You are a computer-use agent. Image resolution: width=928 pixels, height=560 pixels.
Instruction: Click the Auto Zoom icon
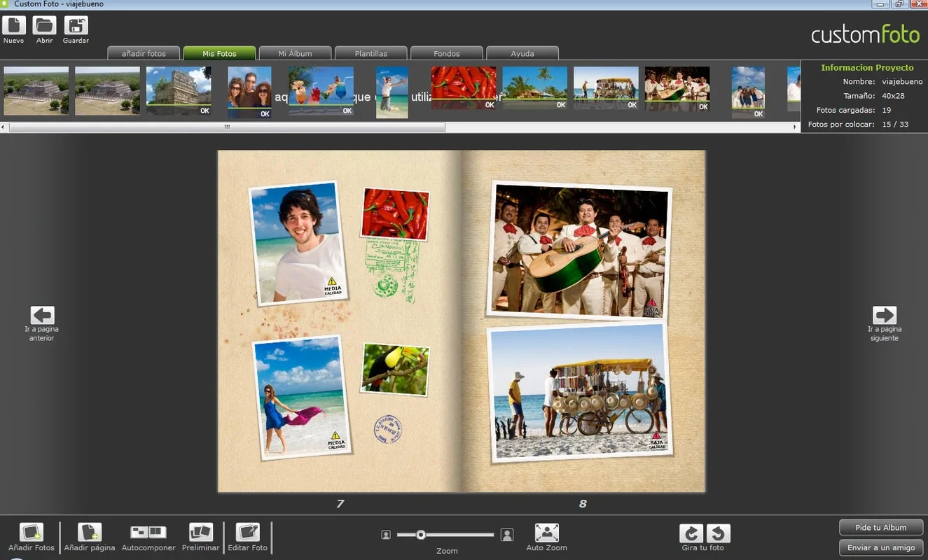point(547,533)
